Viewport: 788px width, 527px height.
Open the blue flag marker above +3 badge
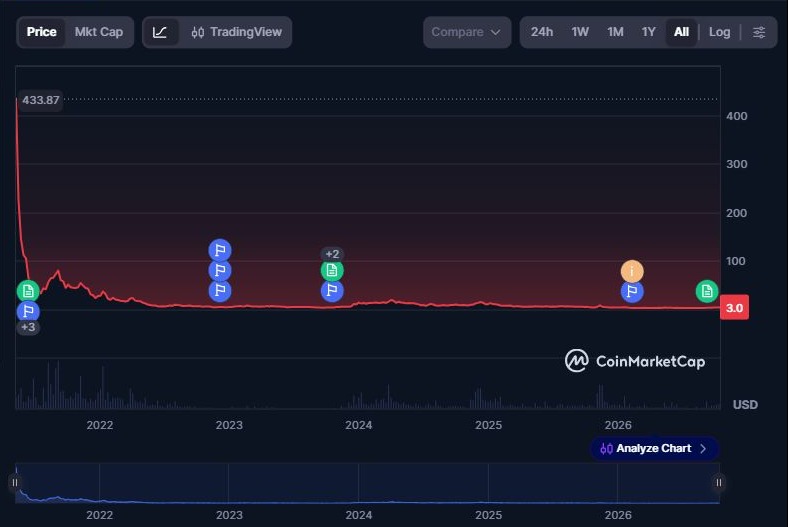[x=28, y=311]
